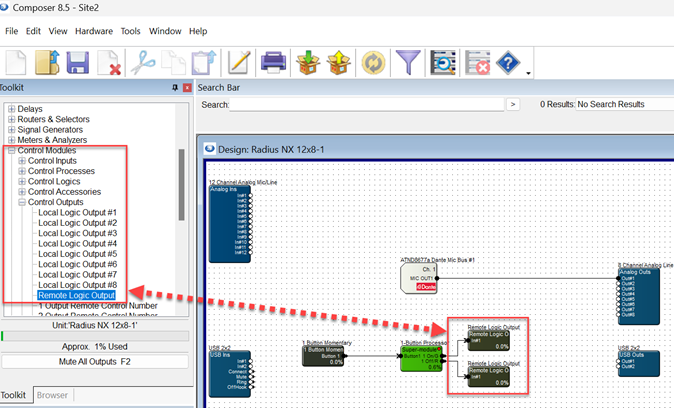The width and height of the screenshot is (674, 408).
Task: Collapse the Control Outputs node
Action: tap(22, 202)
